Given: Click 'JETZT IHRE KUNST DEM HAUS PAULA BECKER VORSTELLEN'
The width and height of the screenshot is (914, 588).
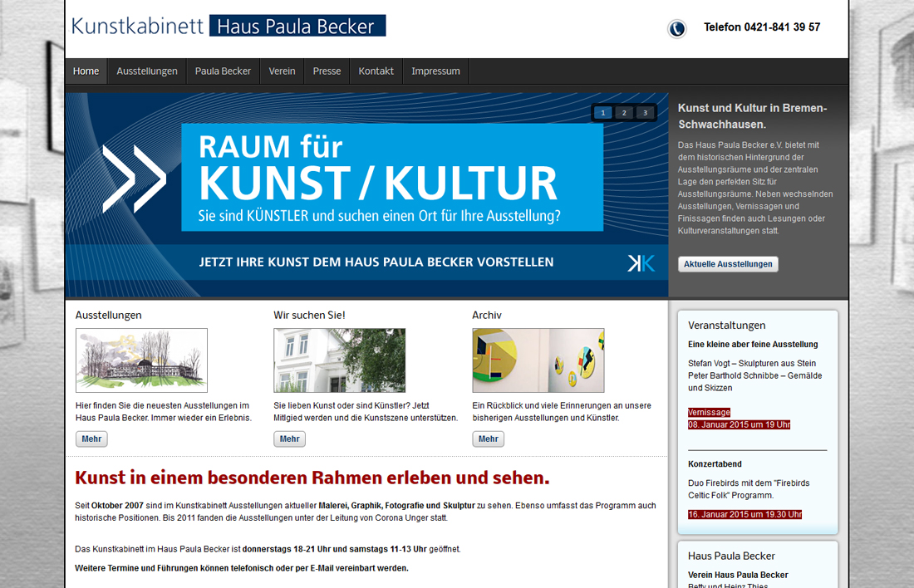Looking at the screenshot, I should (376, 262).
